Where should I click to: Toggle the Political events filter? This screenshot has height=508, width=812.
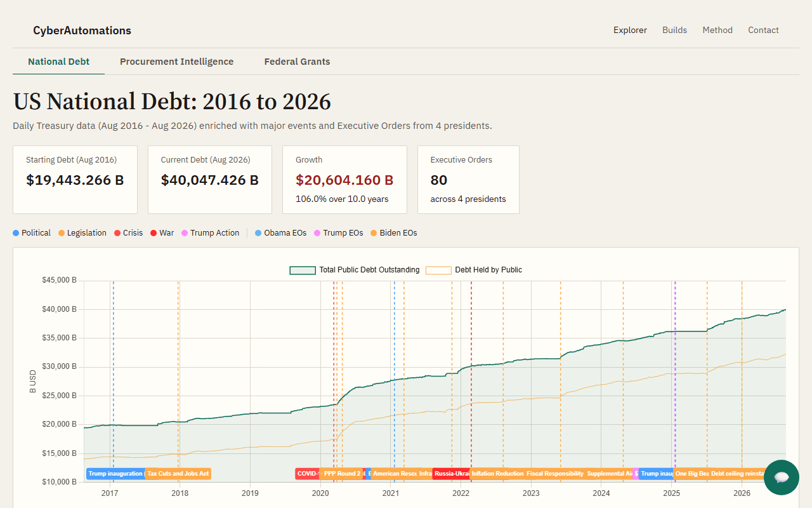point(32,233)
